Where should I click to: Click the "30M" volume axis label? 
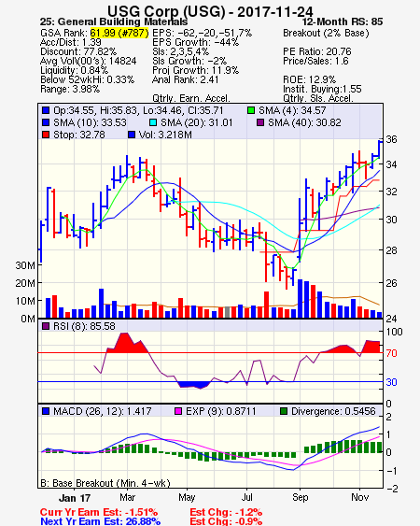click(x=25, y=265)
